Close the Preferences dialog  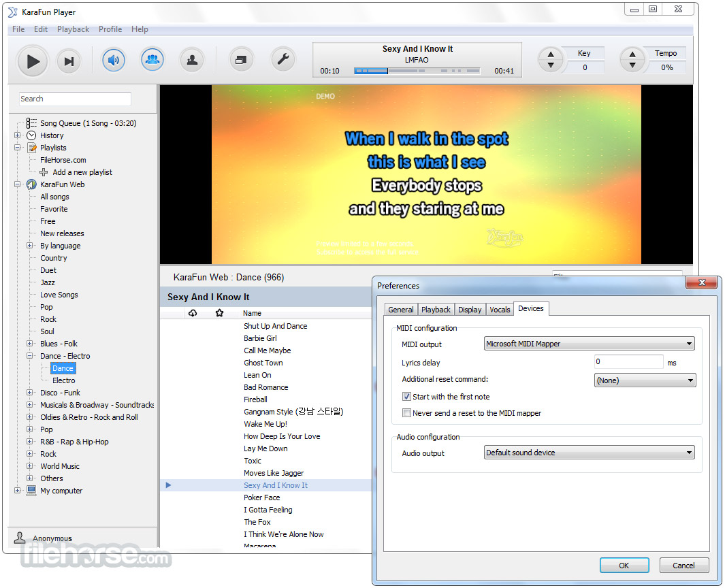(701, 282)
